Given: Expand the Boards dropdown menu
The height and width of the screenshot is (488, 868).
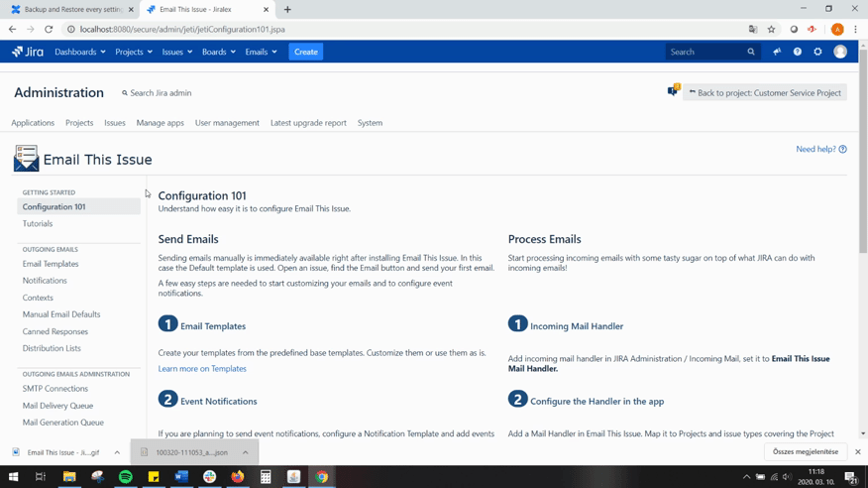Looking at the screenshot, I should pos(219,52).
